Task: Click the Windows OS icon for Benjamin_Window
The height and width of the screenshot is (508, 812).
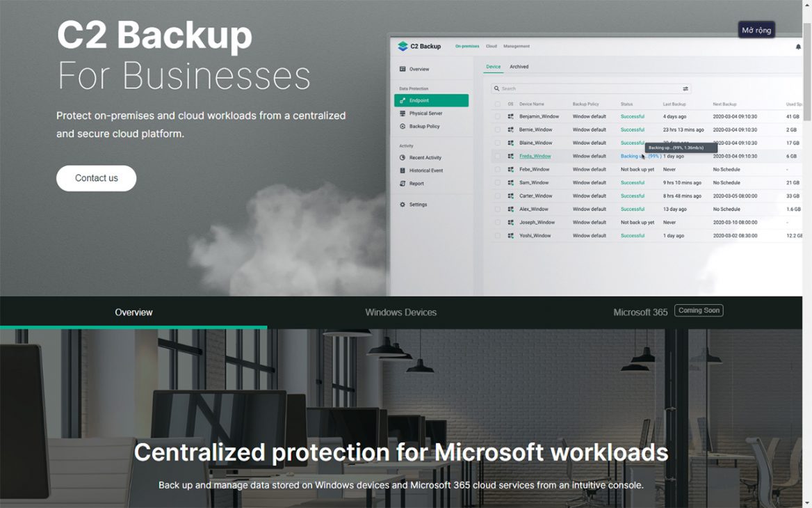Action: 510,117
